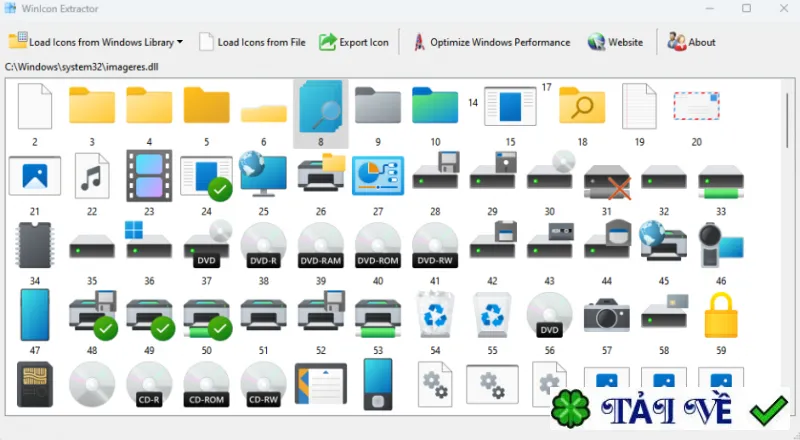Select the blue search documents icon 8

click(321, 106)
